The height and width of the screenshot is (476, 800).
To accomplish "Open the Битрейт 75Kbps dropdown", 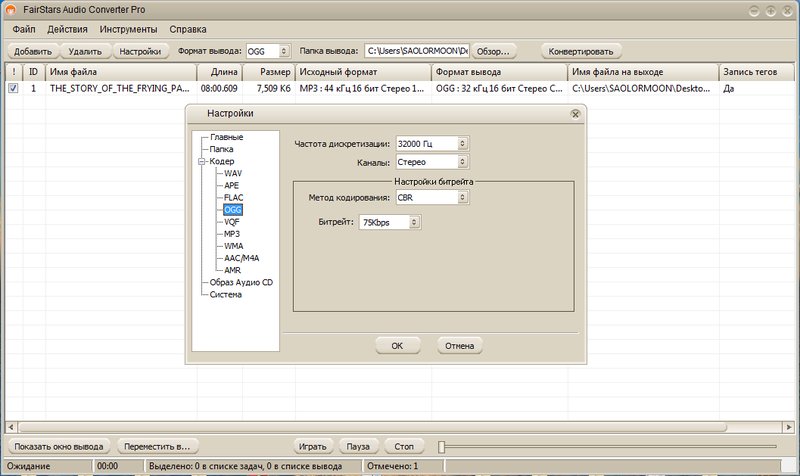I will tap(414, 222).
